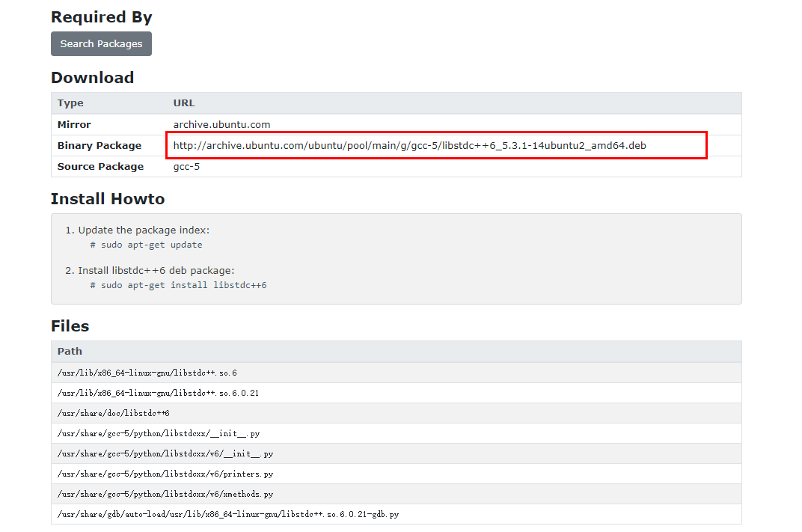
Task: Select the libstdc++.so.6.0.21-gdb.py path row
Action: click(x=397, y=515)
